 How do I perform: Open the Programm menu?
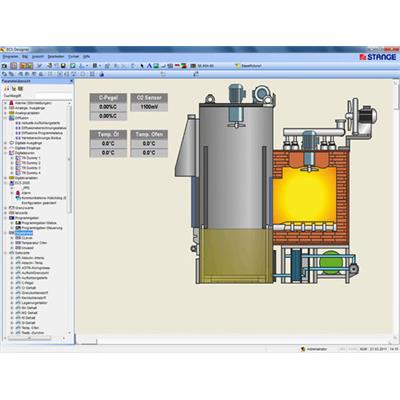(x=10, y=57)
